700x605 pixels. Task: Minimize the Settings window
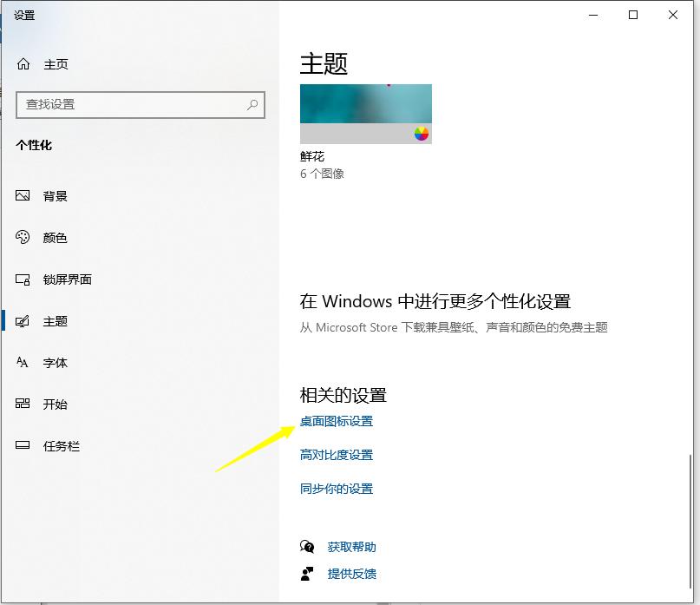click(x=593, y=15)
